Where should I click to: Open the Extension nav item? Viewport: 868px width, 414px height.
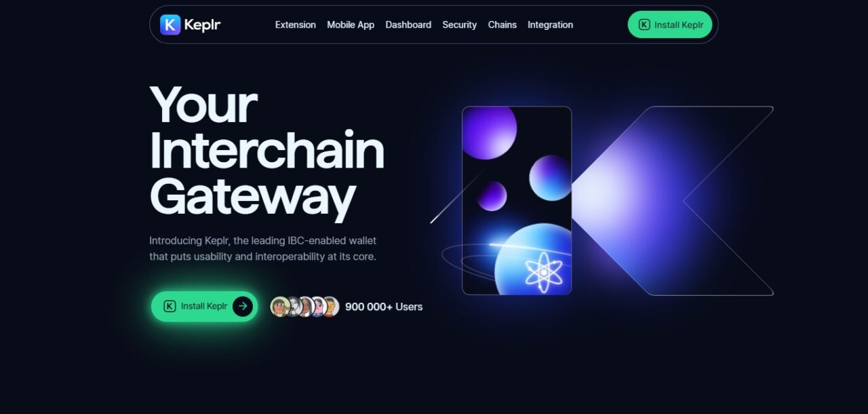(295, 24)
